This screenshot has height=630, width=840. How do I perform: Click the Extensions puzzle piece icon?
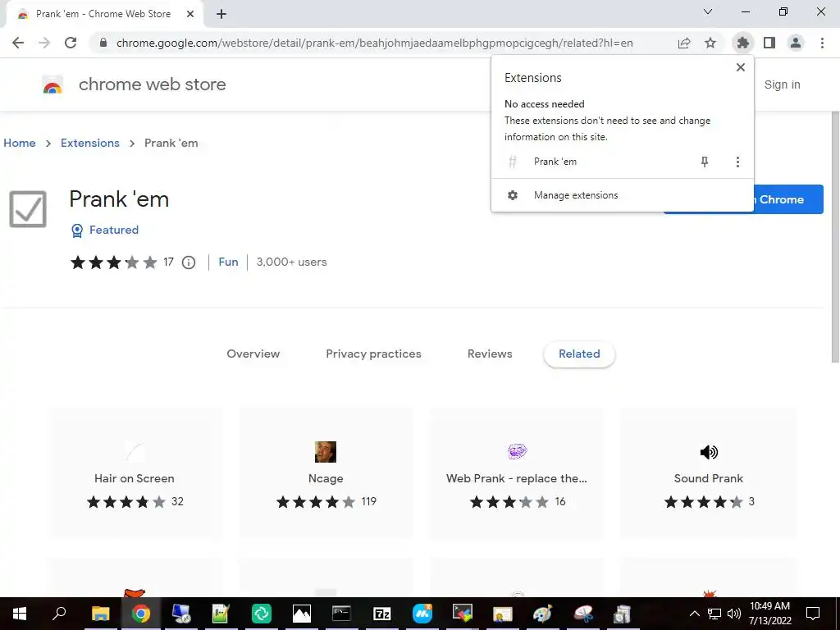742,43
